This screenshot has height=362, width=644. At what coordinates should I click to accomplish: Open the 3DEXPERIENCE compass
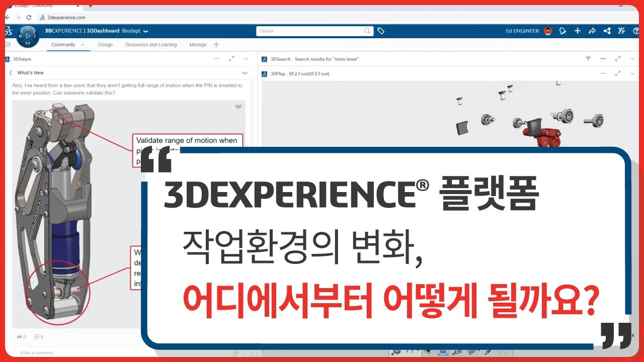tap(28, 36)
